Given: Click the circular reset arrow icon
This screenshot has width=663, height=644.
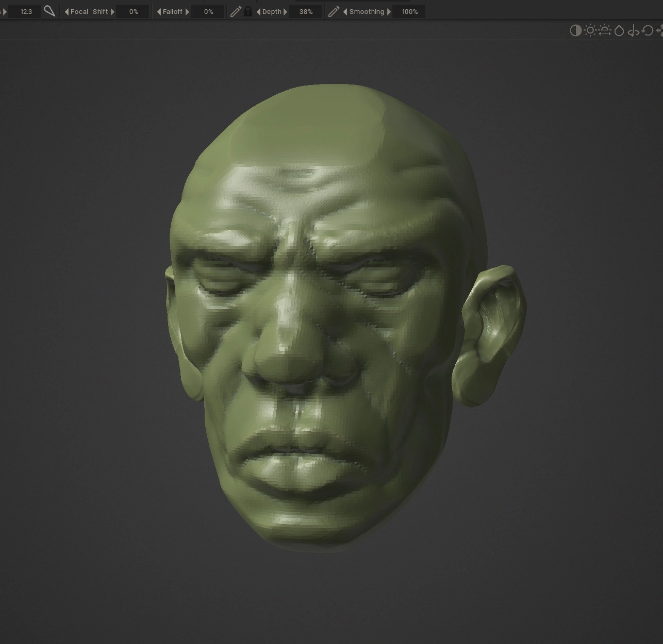Looking at the screenshot, I should (x=648, y=31).
